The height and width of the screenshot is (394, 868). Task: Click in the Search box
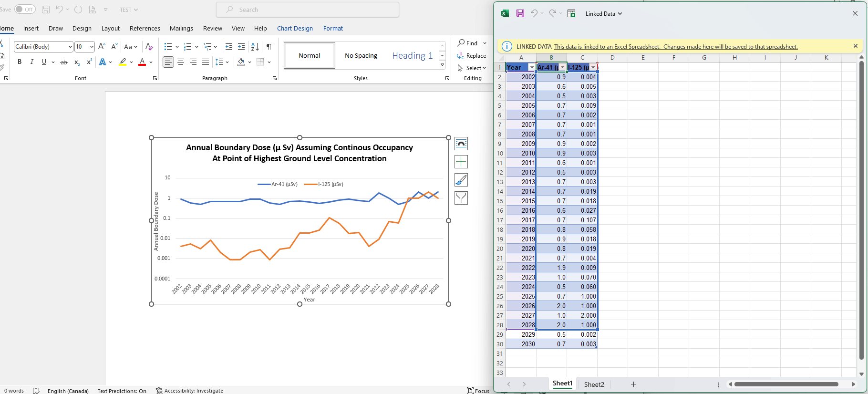308,10
